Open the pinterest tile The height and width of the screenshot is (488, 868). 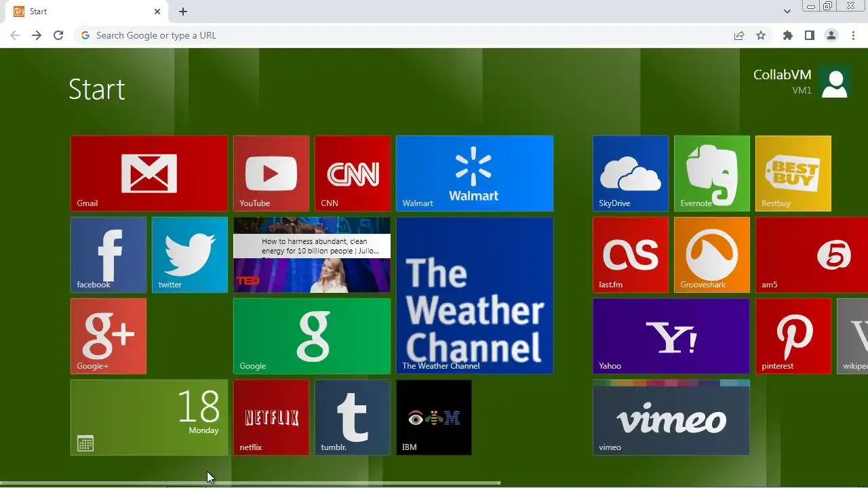[x=793, y=336]
